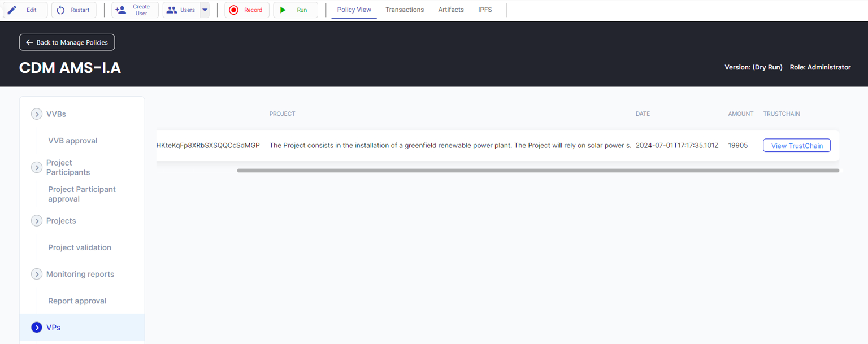868x344 pixels.
Task: Expand the Monitoring reports step
Action: coord(37,275)
